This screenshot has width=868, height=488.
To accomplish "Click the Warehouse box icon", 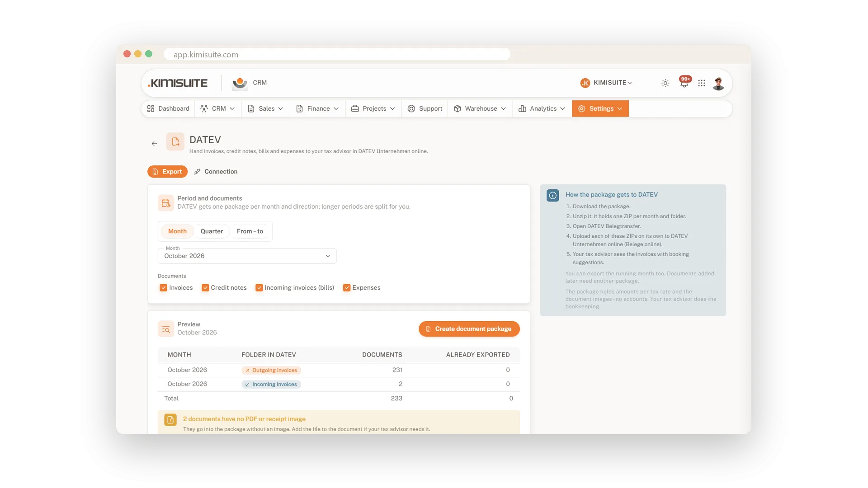I will [x=458, y=109].
